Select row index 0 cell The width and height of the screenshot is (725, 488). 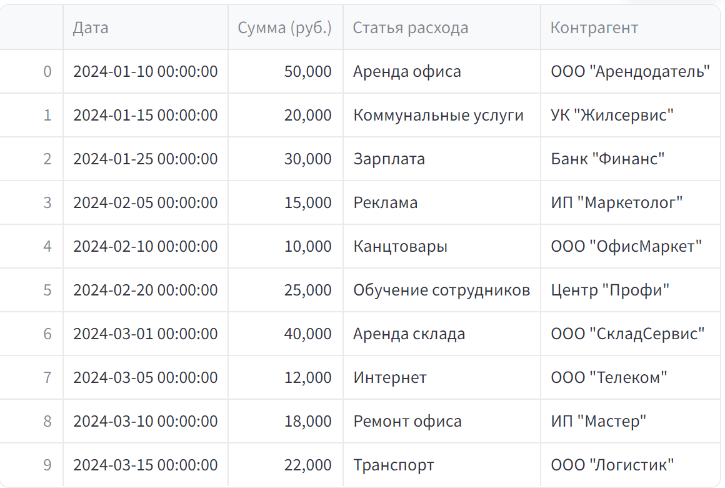(31, 71)
